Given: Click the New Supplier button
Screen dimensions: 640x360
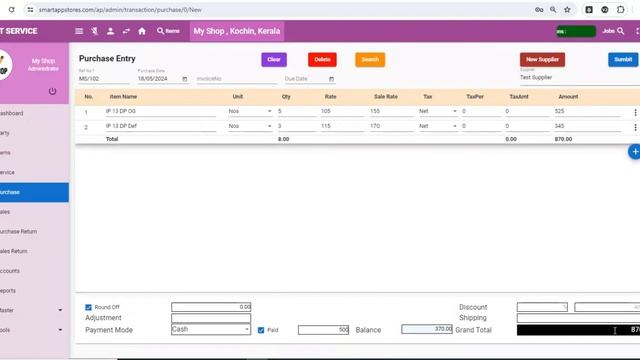Looking at the screenshot, I should pyautogui.click(x=542, y=60).
